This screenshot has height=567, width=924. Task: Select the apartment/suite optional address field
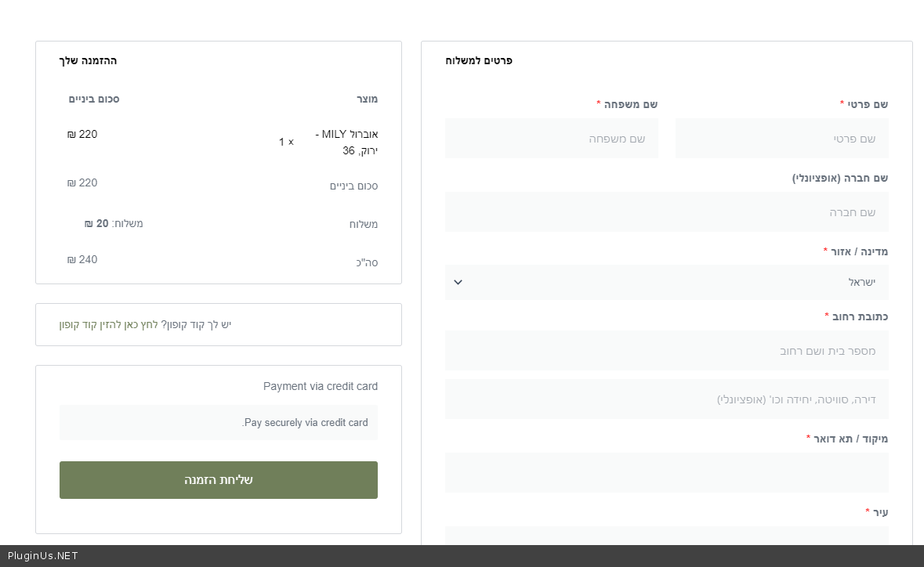666,399
